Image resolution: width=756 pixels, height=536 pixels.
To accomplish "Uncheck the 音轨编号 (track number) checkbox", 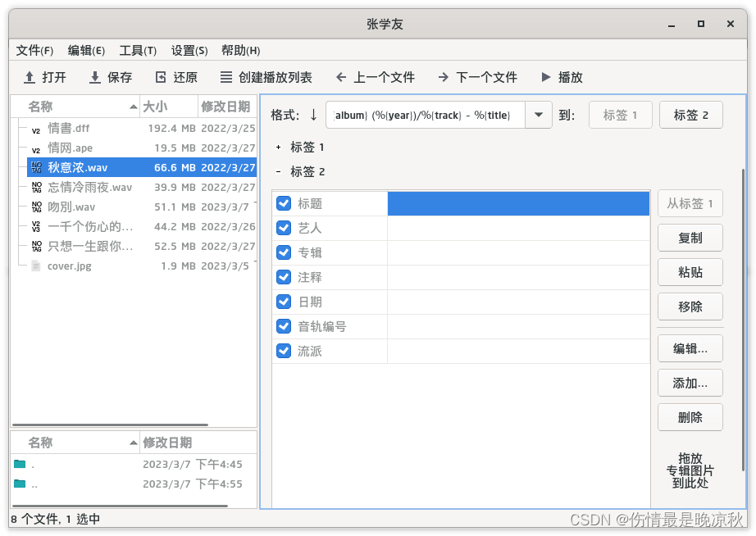I will click(x=284, y=326).
